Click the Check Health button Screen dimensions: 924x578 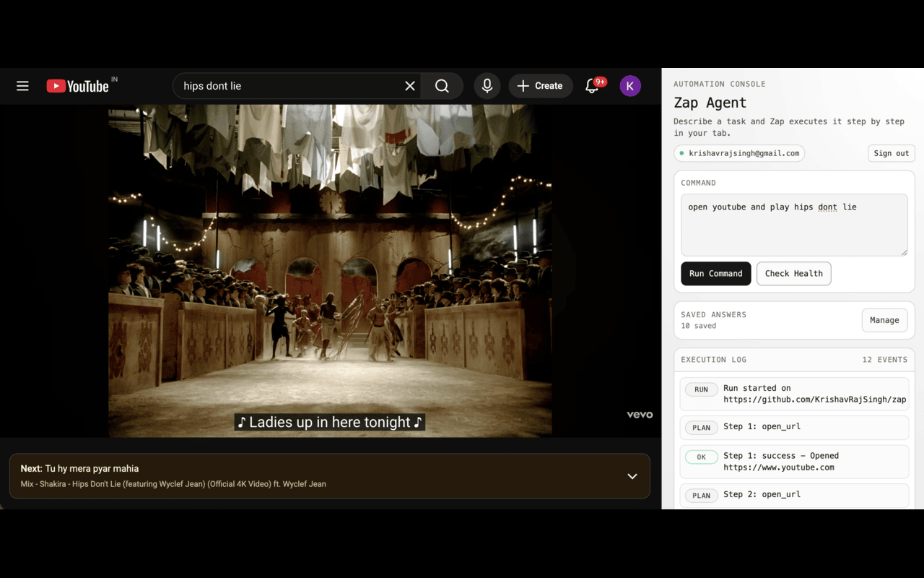point(793,274)
